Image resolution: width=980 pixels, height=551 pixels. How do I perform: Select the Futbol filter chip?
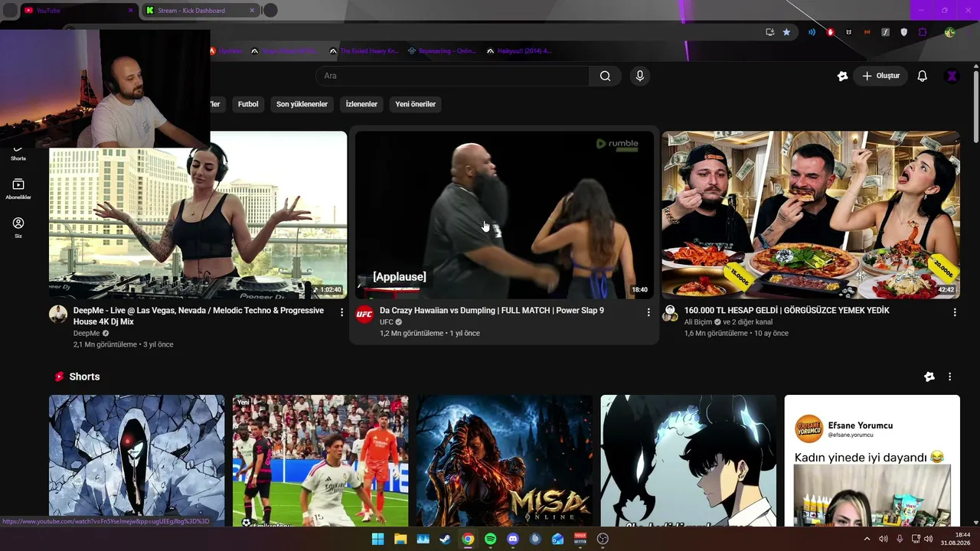248,104
